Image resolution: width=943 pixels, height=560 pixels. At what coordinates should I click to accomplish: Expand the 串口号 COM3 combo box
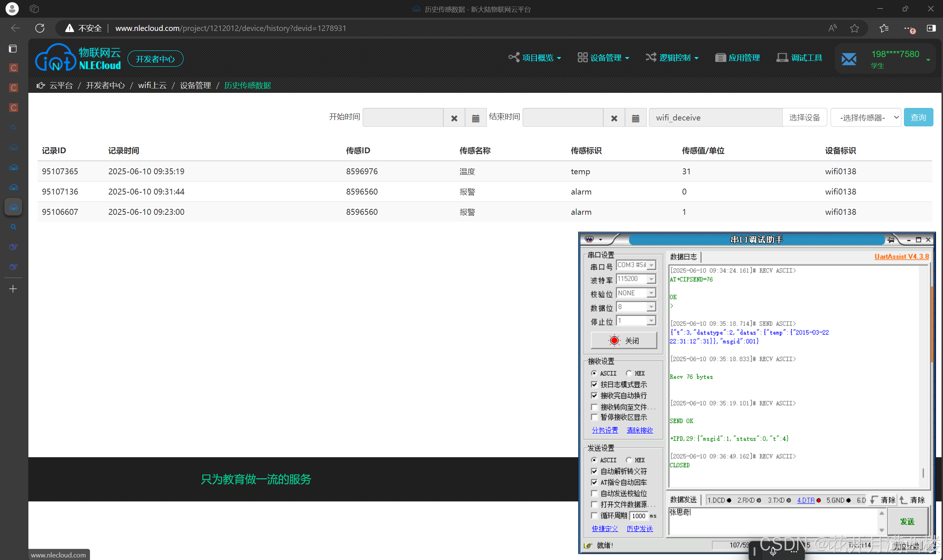point(651,265)
